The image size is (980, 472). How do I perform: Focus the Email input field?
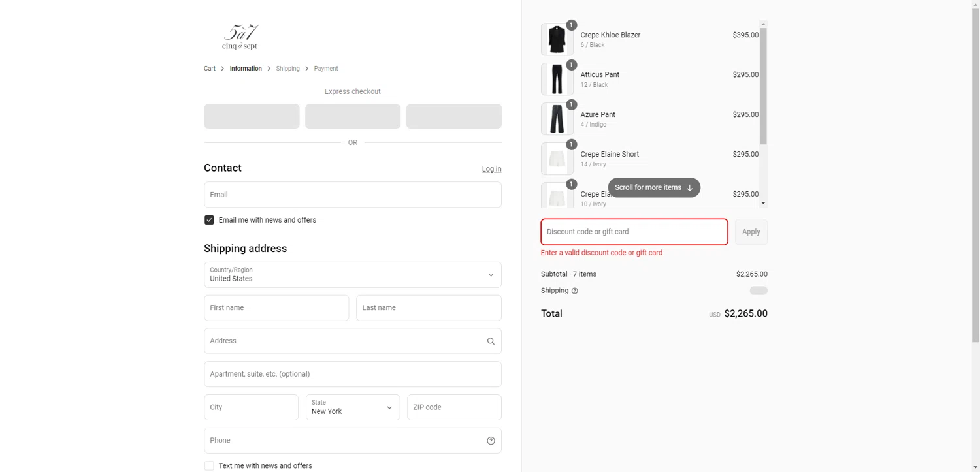click(353, 195)
